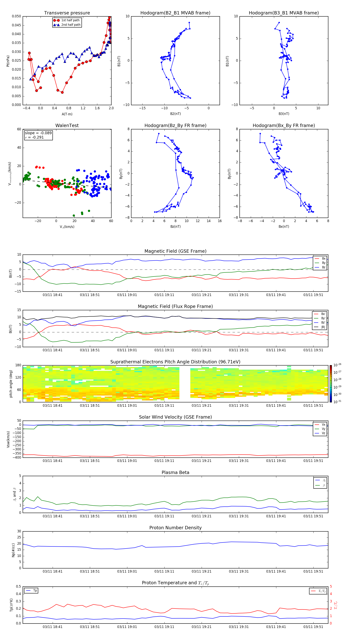Click the pitch angle spectrogram colorbar
Screen dimensions: 351x644
tap(331, 384)
